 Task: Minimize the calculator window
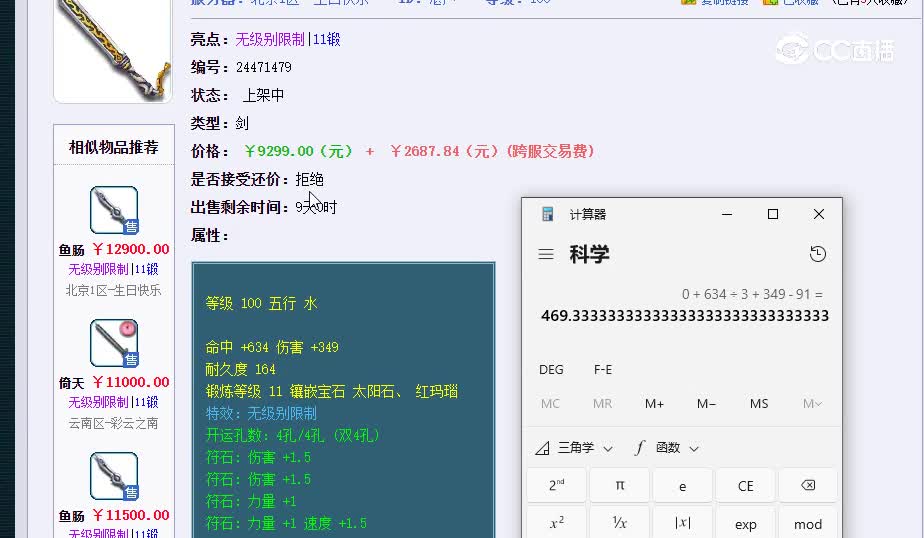[727, 214]
